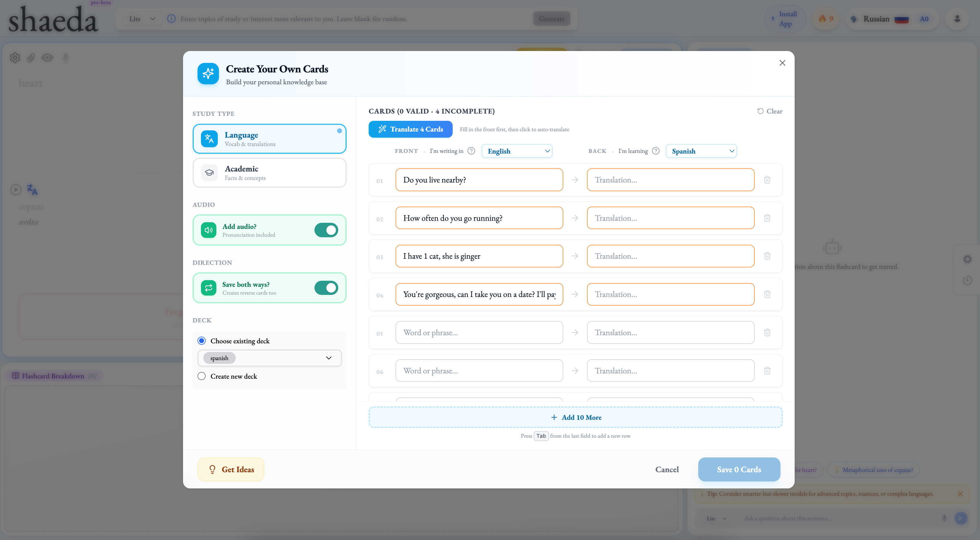Click the Get Ideas button
The image size is (980, 540).
(x=231, y=469)
